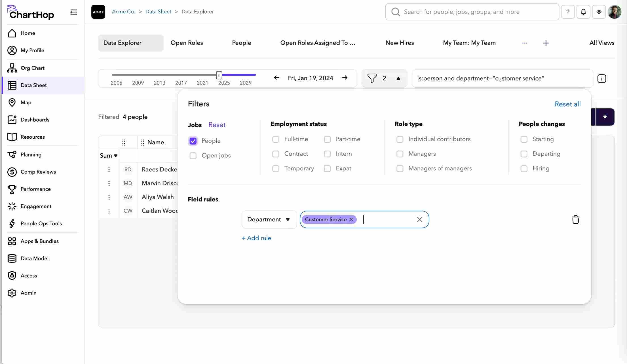Open Org Chart from the sidebar
Viewport: 627px width, 364px height.
[x=32, y=68]
